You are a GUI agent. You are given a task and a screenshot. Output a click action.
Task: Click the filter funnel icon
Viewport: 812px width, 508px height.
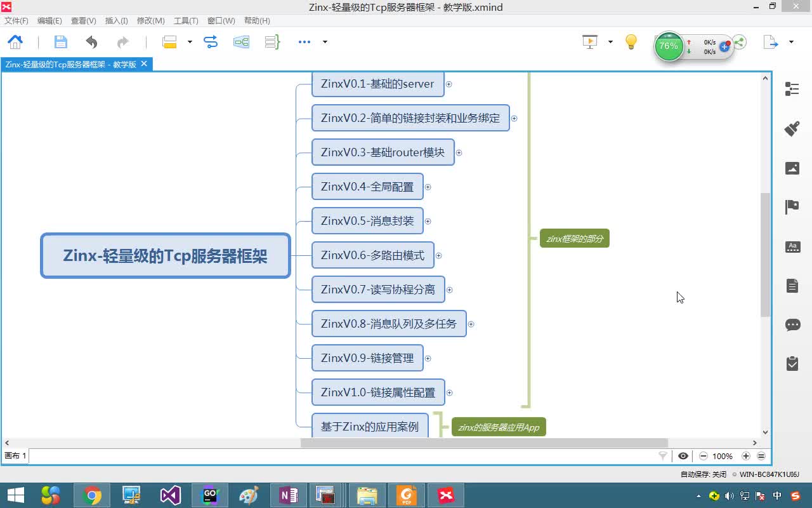(x=663, y=456)
